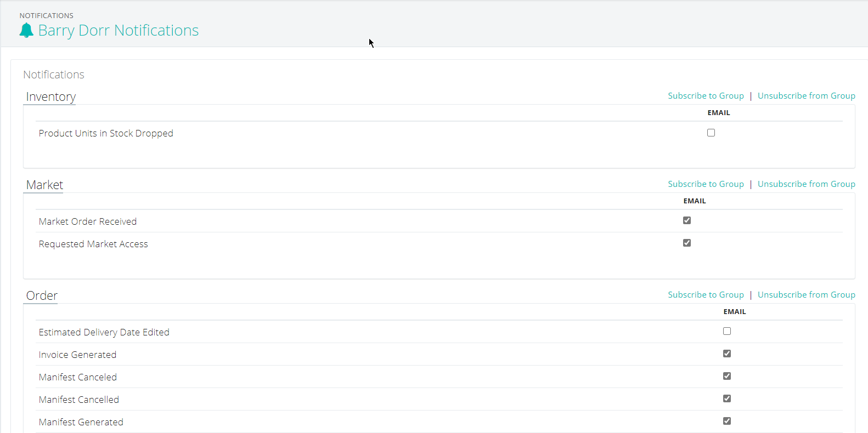
Task: Unsubscribe from the Order group
Action: (x=807, y=295)
